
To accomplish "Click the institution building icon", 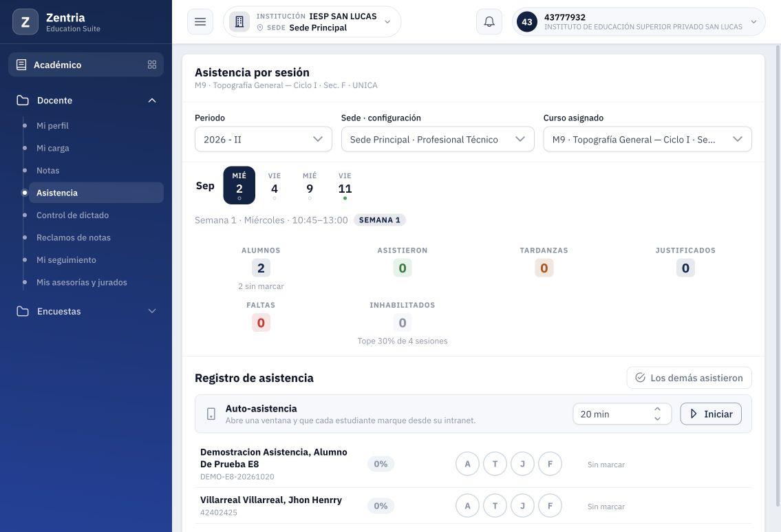I will coord(239,22).
